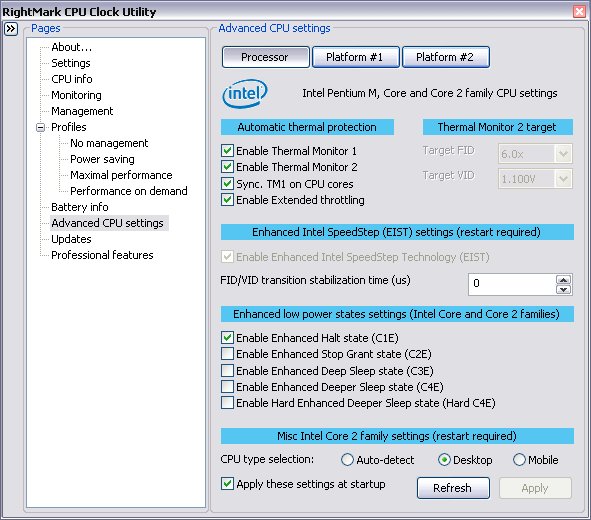Switch to the Platform #2 tab
Screen dimensions: 591x520
pos(446,57)
